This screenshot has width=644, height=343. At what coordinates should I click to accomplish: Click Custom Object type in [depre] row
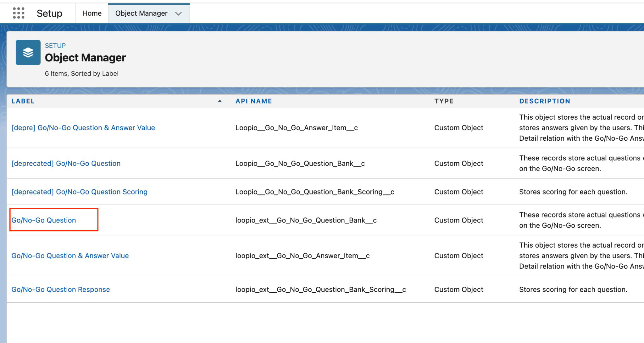point(459,128)
